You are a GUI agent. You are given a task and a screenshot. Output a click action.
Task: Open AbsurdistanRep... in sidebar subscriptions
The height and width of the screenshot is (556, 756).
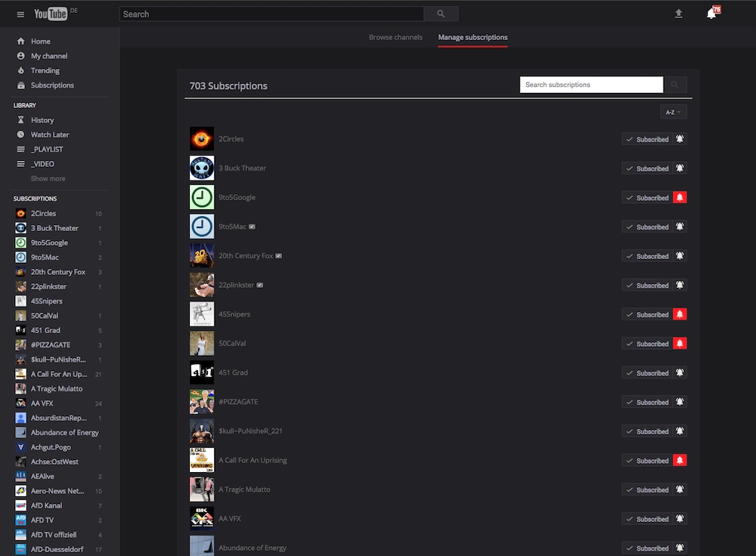click(x=57, y=418)
